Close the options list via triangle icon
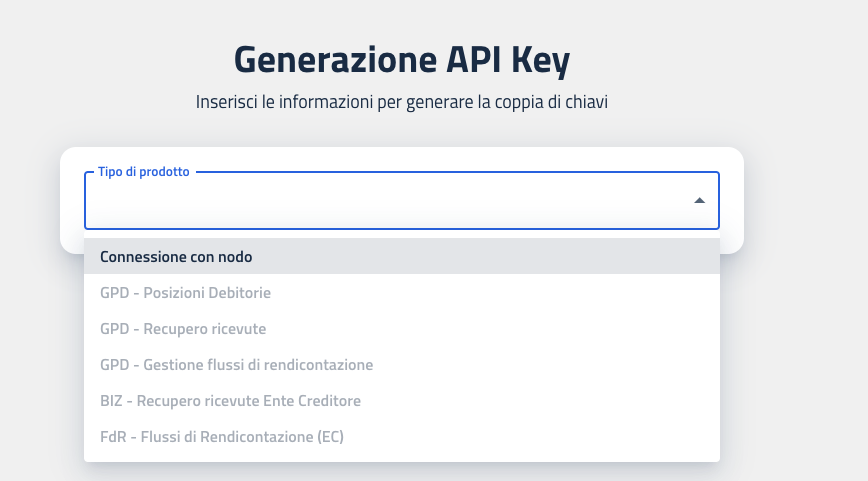Viewport: 868px width, 481px height. pyautogui.click(x=699, y=201)
